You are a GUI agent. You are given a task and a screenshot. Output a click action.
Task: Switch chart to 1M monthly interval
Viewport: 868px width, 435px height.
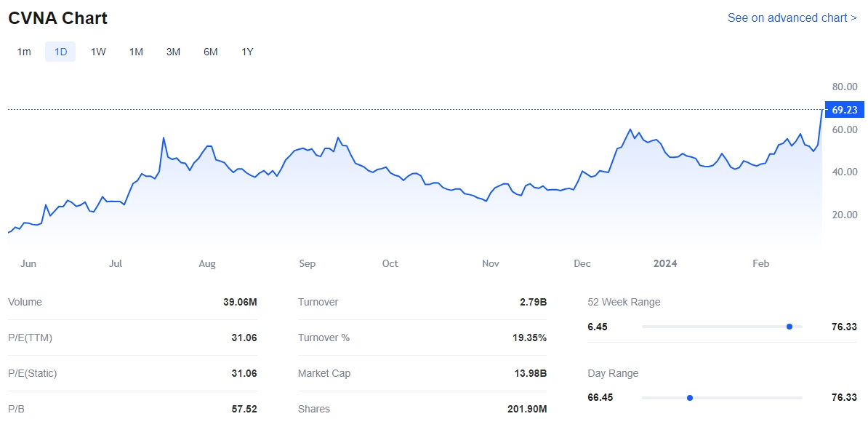coord(136,52)
